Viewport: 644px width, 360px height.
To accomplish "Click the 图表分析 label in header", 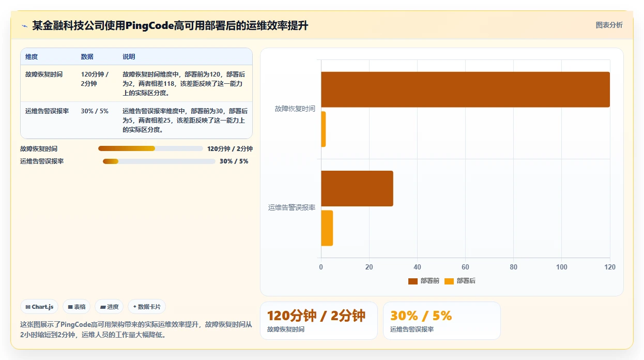I will point(609,25).
